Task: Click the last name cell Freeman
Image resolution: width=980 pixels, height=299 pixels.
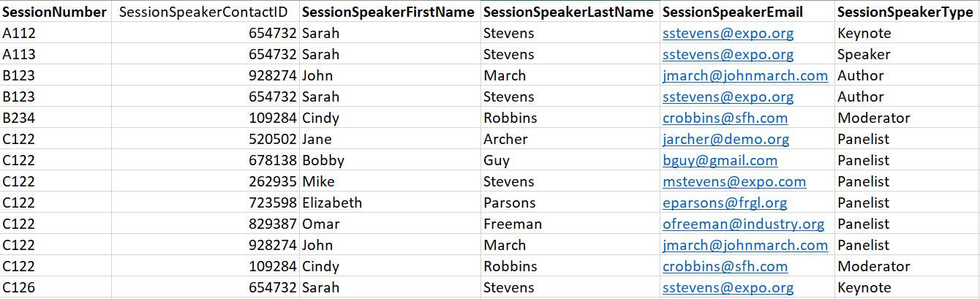Action: [x=570, y=224]
